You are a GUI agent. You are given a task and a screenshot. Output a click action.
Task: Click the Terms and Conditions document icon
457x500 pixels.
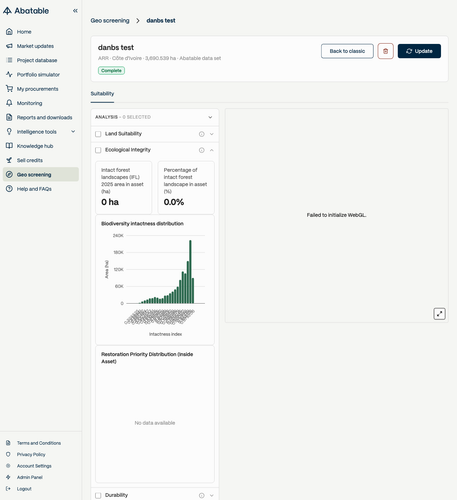pos(8,443)
